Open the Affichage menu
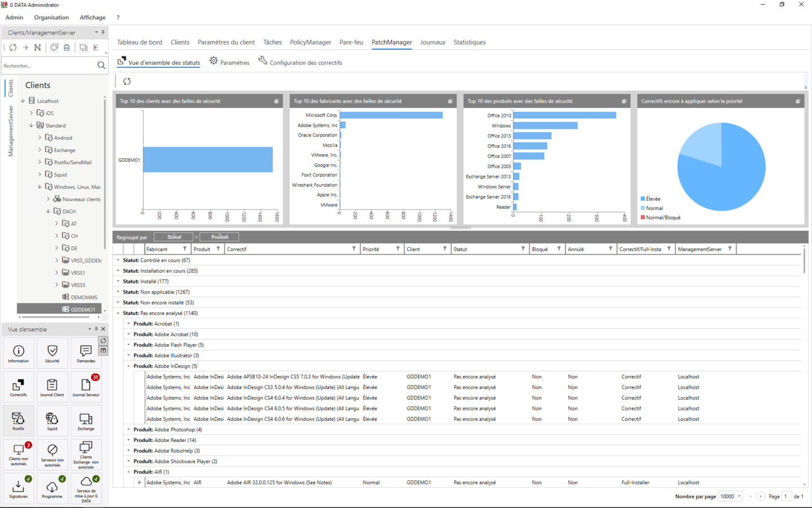This screenshot has height=508, width=812. (x=92, y=17)
